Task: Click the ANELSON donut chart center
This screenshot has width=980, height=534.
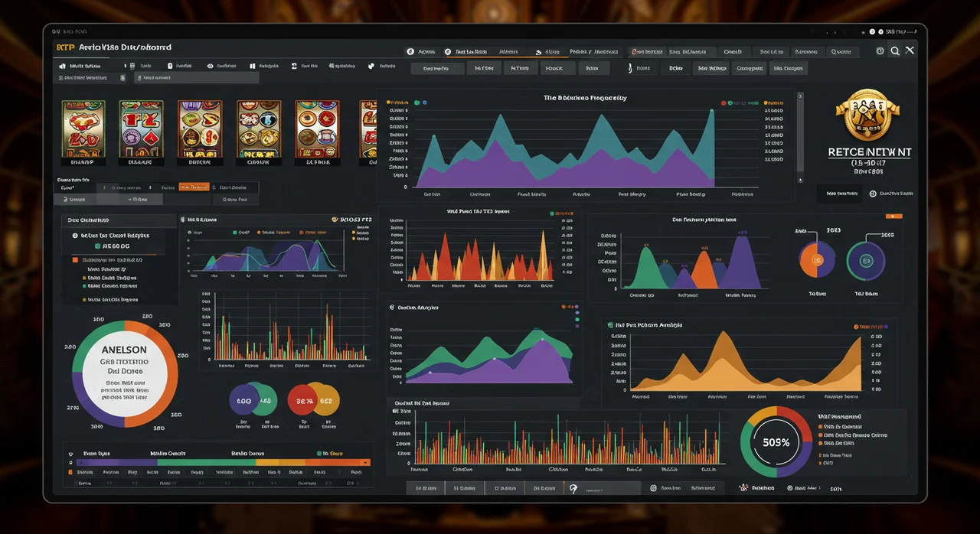Action: tap(124, 373)
